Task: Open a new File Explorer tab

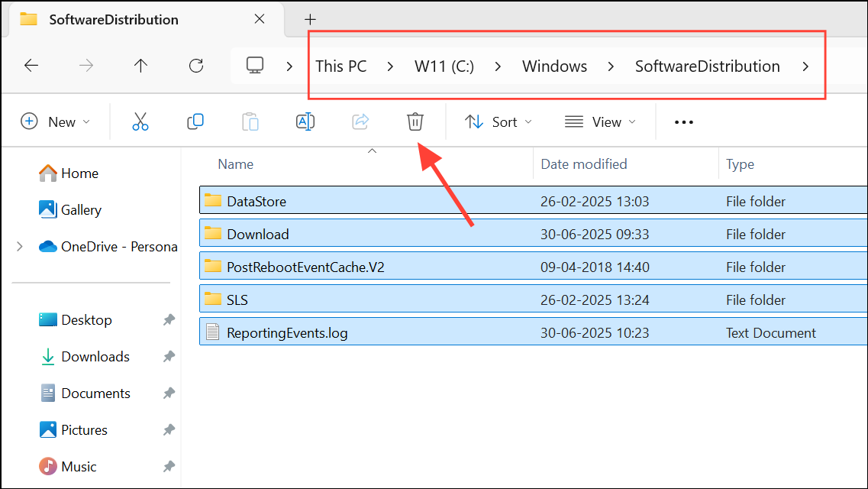Action: pos(310,19)
